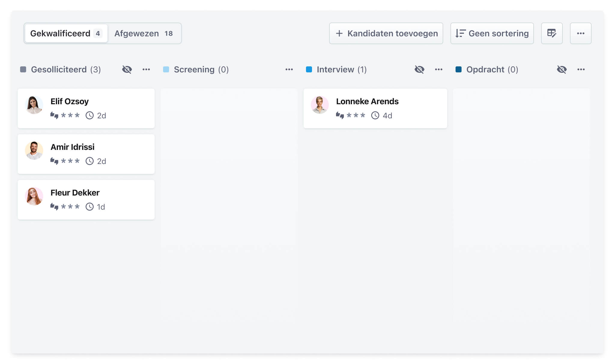Open the Gesolliciteerd column options menu
This screenshot has height=364, width=615.
[x=146, y=69]
